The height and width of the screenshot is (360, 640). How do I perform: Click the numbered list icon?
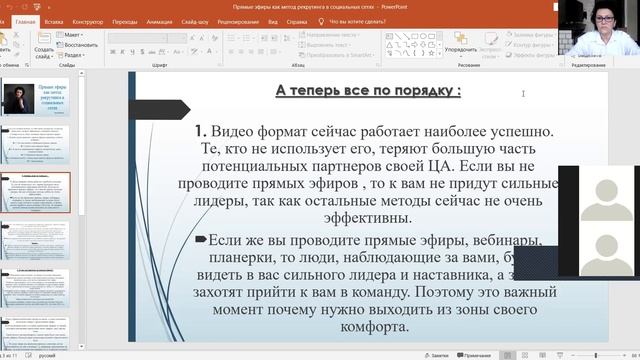(x=247, y=38)
